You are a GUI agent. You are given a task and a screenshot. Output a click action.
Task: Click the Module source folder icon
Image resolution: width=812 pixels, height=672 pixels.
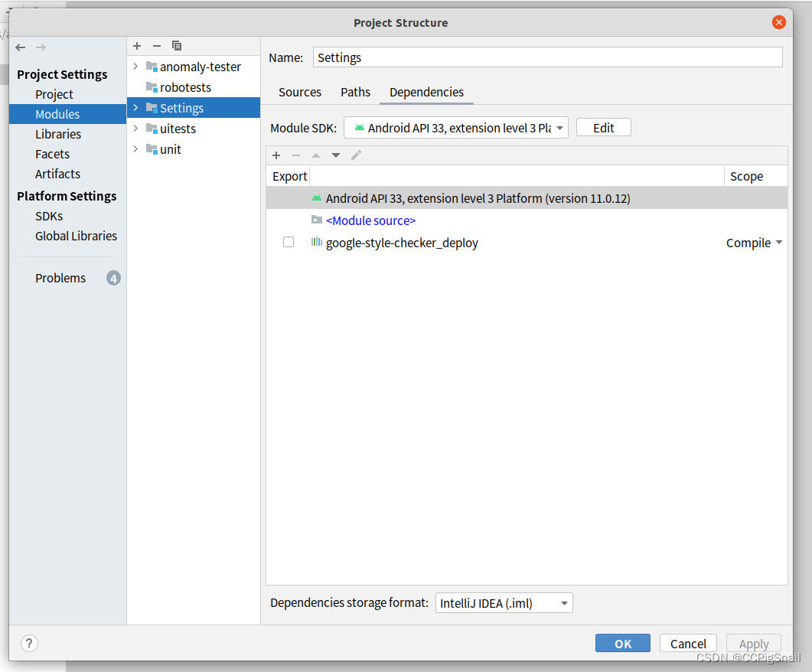(x=317, y=220)
